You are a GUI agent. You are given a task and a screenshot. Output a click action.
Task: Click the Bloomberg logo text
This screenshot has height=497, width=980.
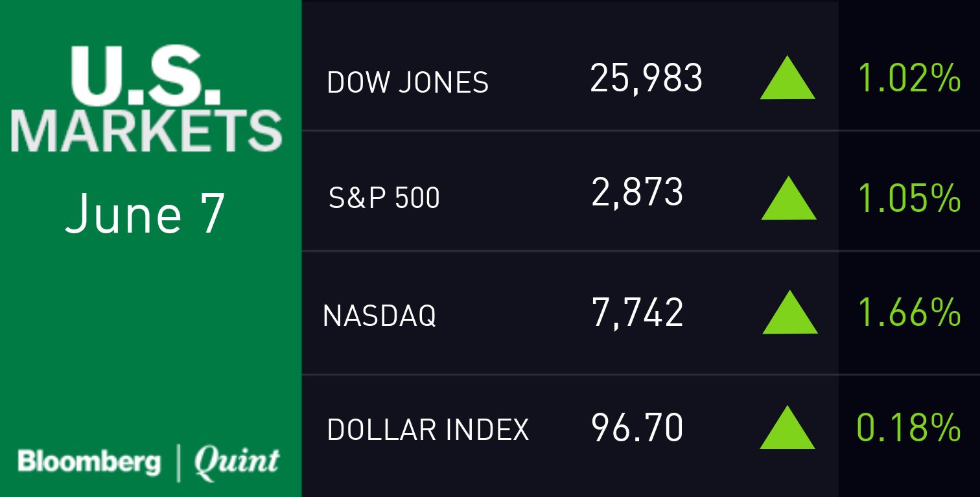click(89, 463)
